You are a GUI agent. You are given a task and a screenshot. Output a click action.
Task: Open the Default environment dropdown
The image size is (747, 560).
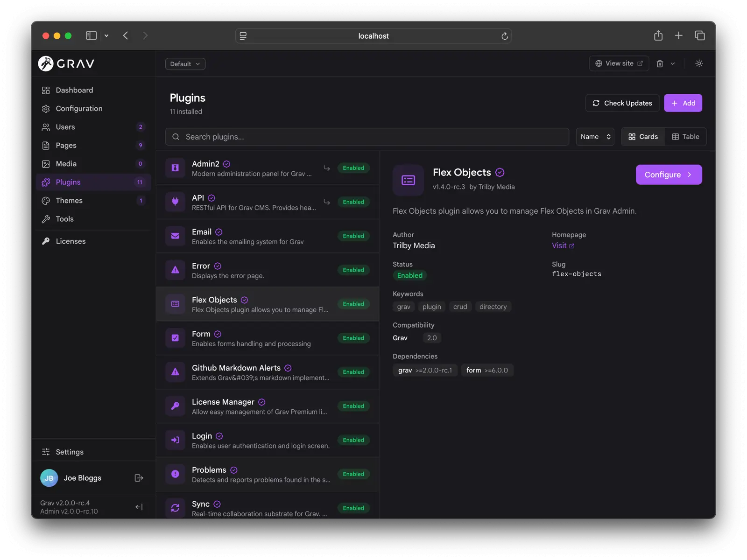pos(185,64)
